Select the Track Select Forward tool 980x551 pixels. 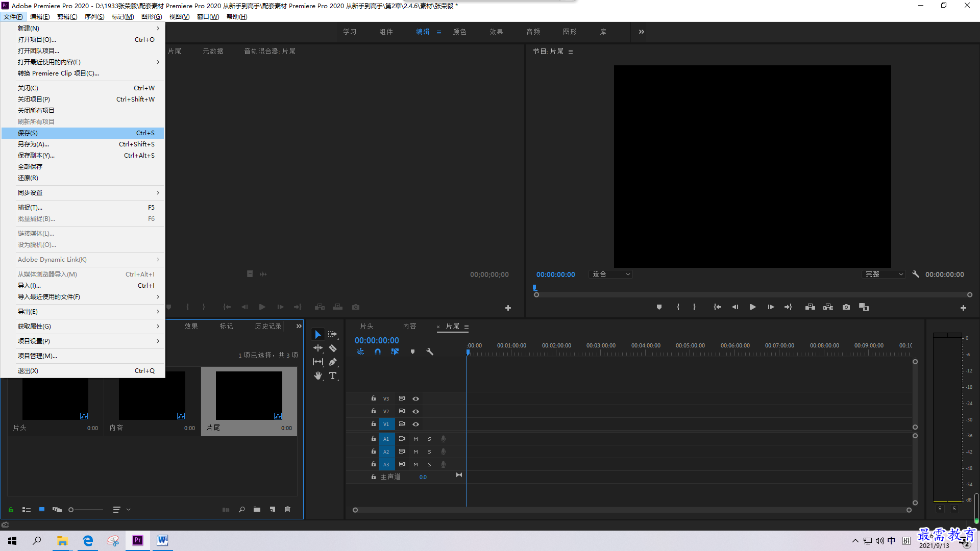(x=333, y=335)
